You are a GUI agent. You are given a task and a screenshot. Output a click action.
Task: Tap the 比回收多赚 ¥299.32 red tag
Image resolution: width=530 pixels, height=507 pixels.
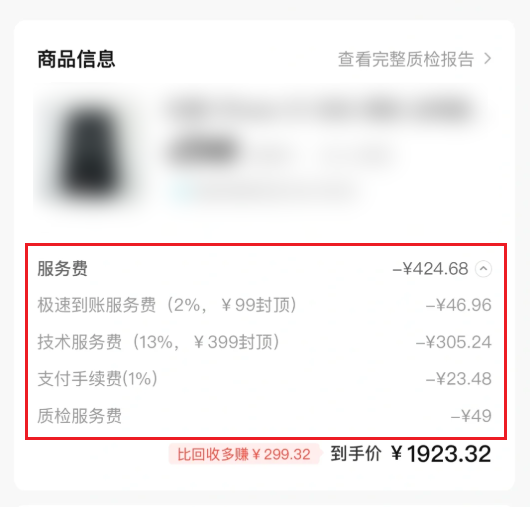click(244, 454)
